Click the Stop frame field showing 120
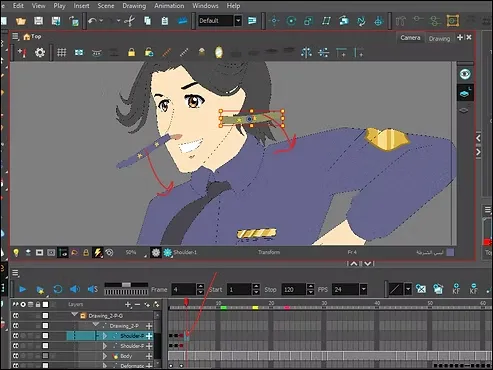 click(293, 289)
